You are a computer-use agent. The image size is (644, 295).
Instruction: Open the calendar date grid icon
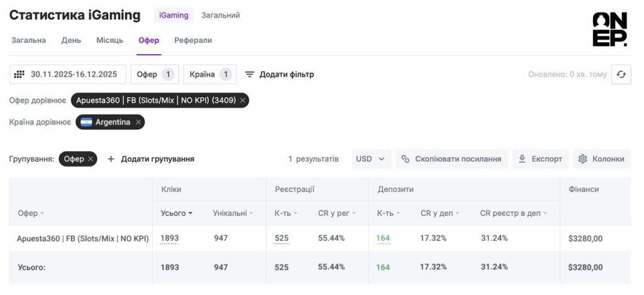(x=19, y=74)
